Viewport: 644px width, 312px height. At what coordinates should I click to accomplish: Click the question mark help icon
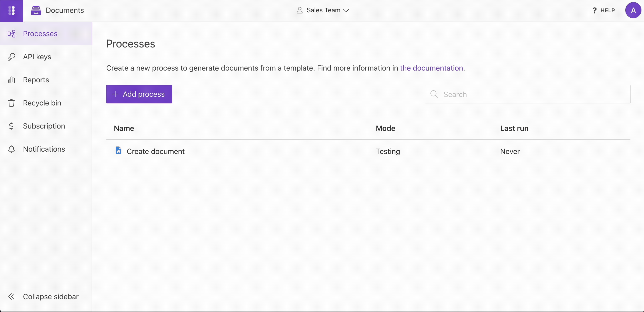[x=595, y=11]
